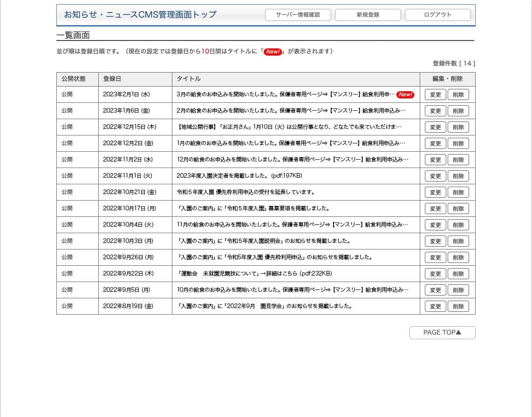Delete the 2022年10月3日 entry

pyautogui.click(x=458, y=241)
